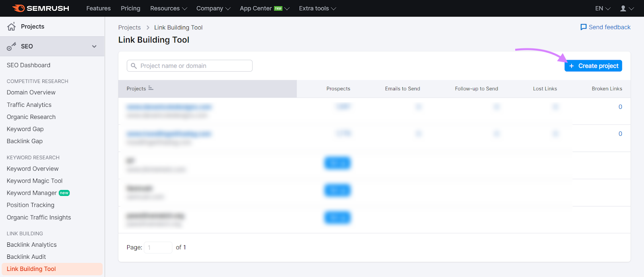Click the LINK BUILDING section label
Screen dimensions: 644x277
(25, 233)
